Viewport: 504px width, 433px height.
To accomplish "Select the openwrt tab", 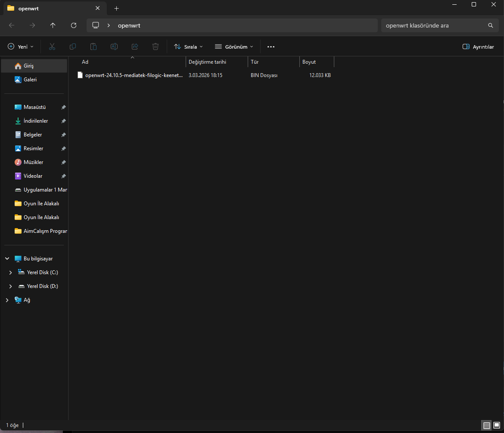I will coord(55,8).
